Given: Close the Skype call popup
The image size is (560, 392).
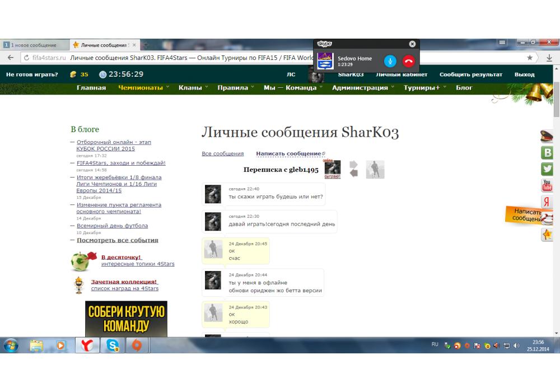Looking at the screenshot, I should 412,44.
